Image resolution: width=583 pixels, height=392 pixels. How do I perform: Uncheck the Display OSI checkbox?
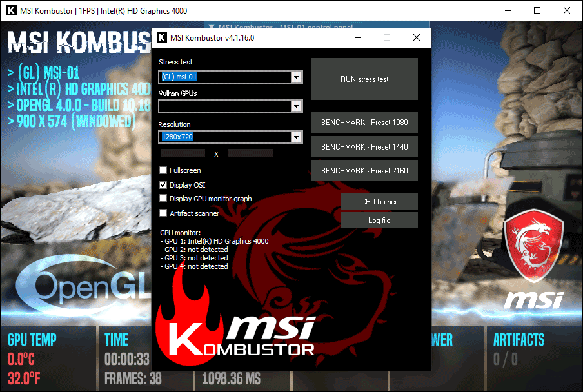tap(163, 184)
